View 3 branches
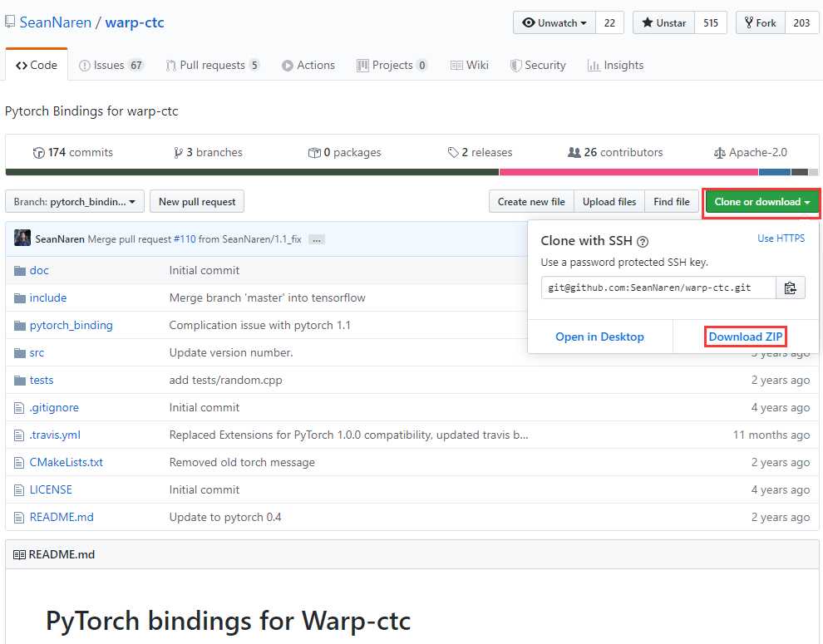The height and width of the screenshot is (644, 823). pyautogui.click(x=209, y=153)
